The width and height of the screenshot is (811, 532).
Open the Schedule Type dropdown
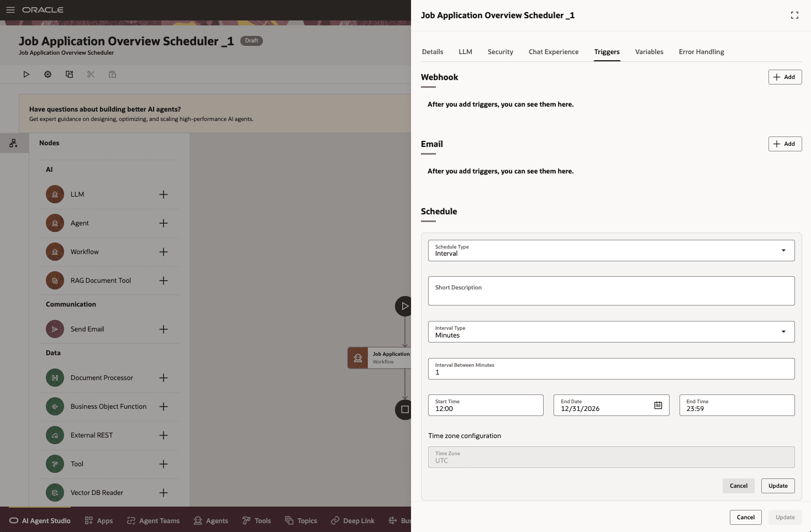[x=783, y=250]
